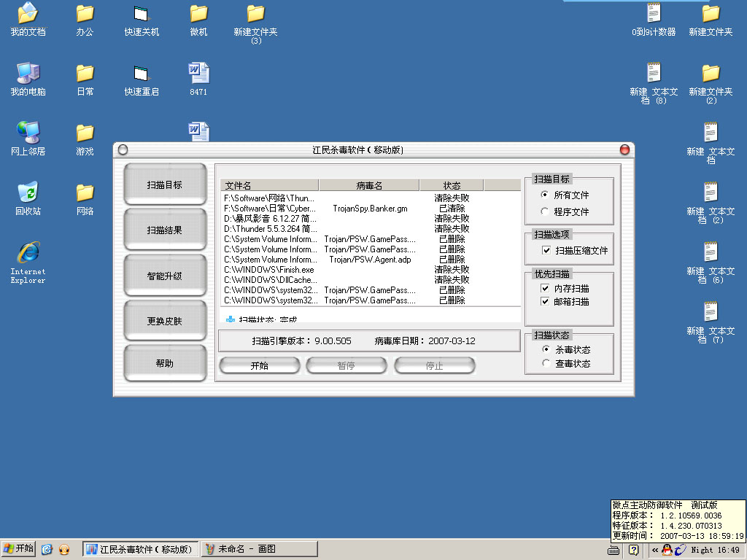
Task: Select the C:\WINDOWS\Finish.exe result row
Action: [370, 270]
